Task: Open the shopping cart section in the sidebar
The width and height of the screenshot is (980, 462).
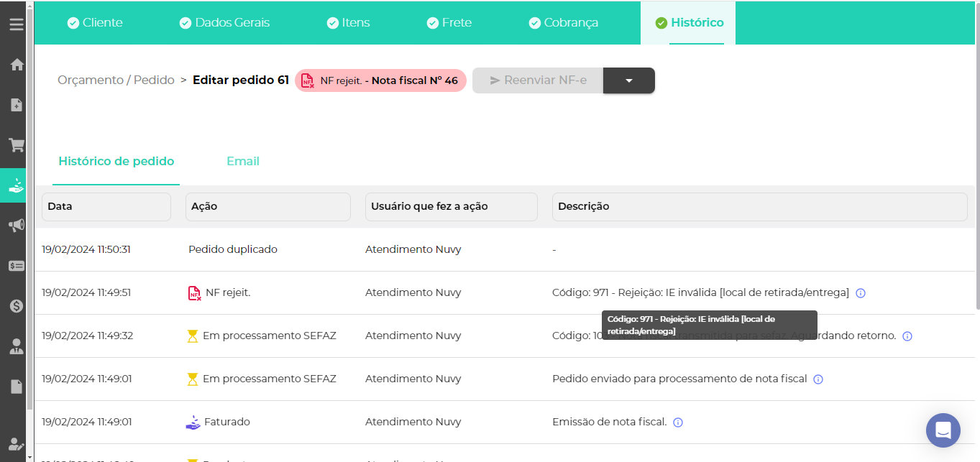Action: [x=16, y=145]
